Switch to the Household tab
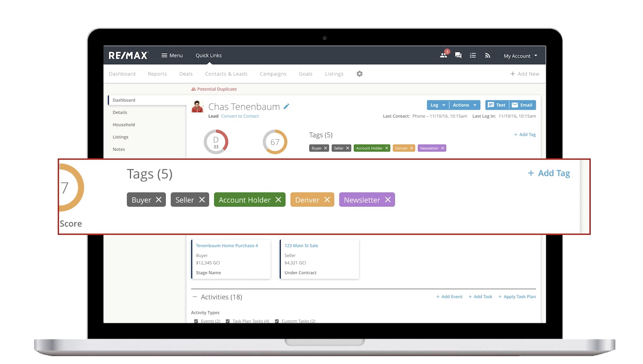This screenshot has width=643, height=364. [x=123, y=125]
